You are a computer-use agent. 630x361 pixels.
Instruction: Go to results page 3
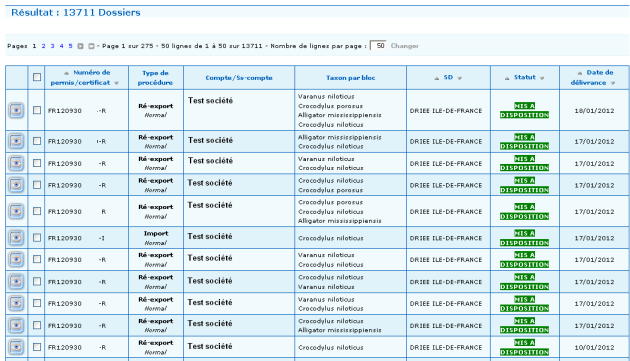pyautogui.click(x=52, y=46)
